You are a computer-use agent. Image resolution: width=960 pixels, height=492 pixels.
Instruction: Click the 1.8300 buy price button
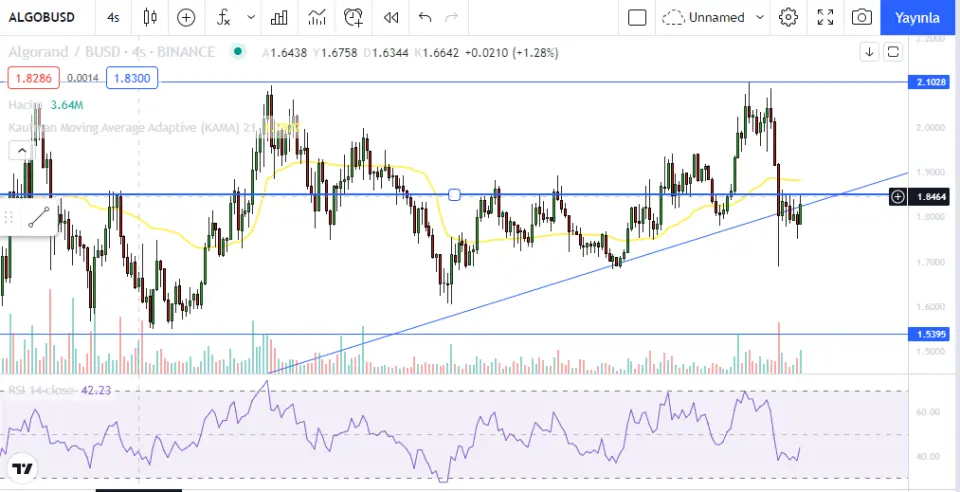[x=132, y=77]
